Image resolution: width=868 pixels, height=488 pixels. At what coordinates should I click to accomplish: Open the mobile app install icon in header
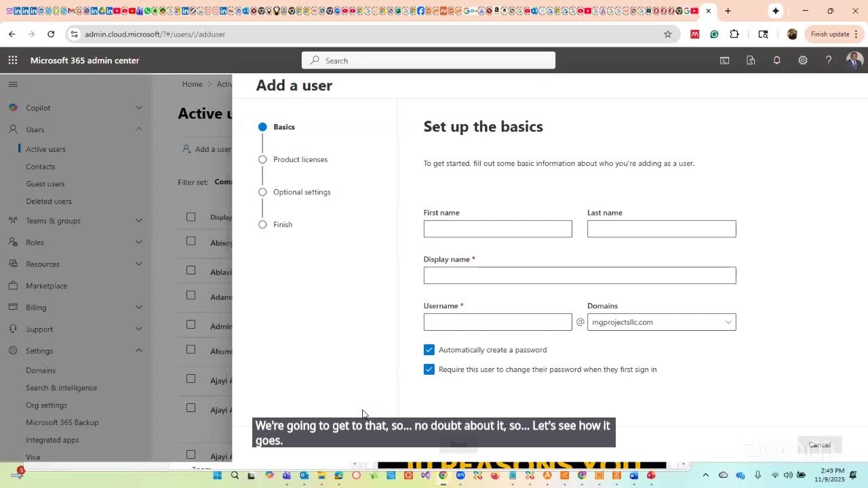[x=751, y=60]
